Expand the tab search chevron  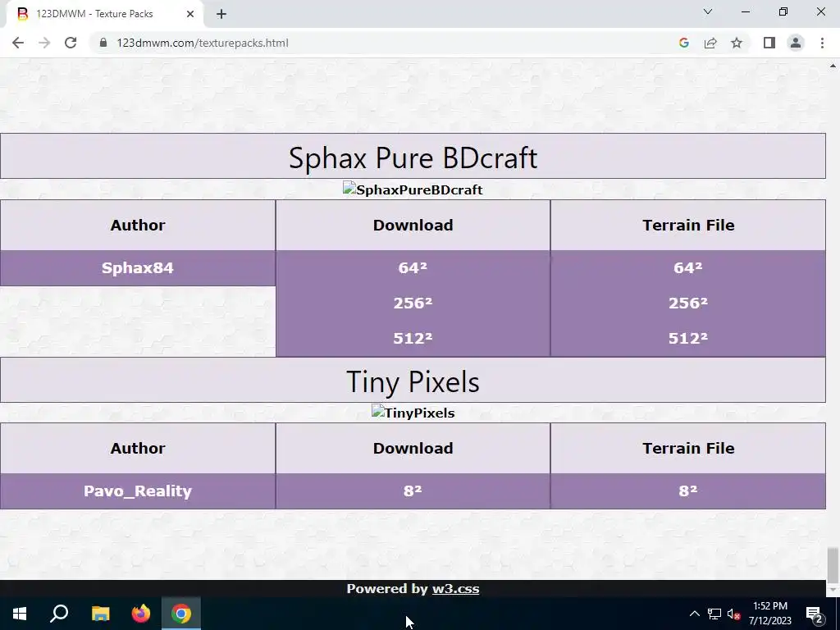[708, 11]
